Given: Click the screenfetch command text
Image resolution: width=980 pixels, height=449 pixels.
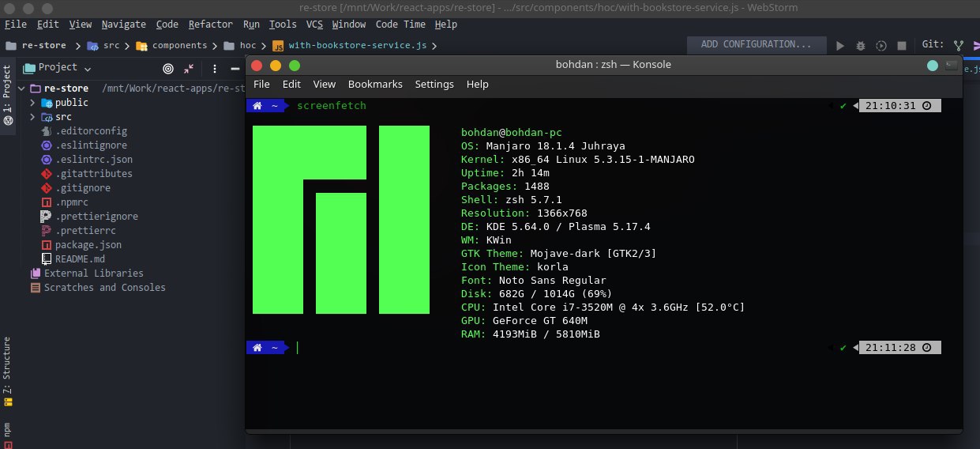Looking at the screenshot, I should 332,106.
